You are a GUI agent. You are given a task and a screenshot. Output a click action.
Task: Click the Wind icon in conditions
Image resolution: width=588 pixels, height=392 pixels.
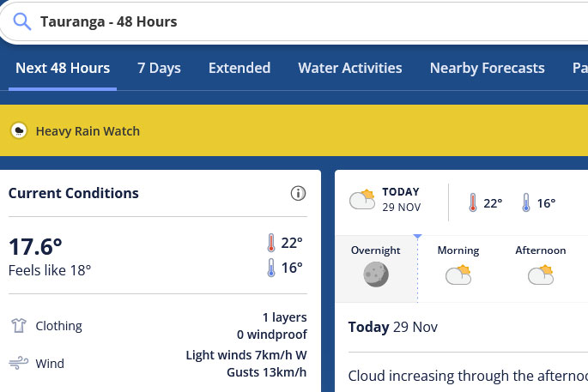[18, 364]
